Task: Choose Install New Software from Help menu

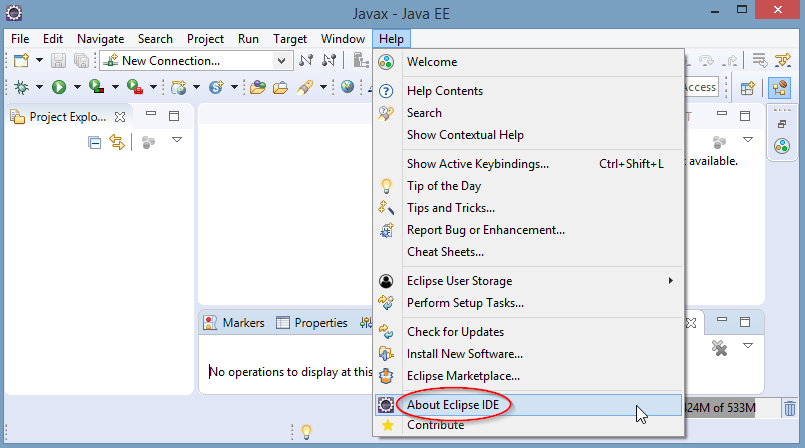Action: coord(464,354)
